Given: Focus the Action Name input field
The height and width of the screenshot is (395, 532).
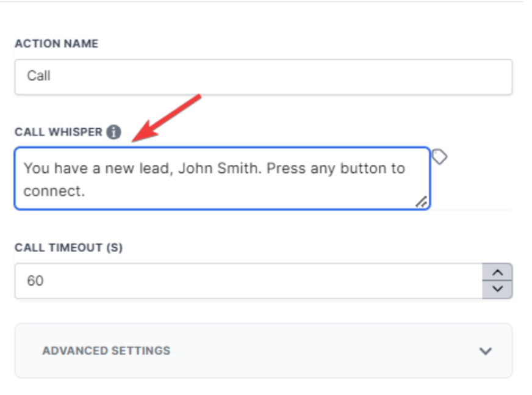Looking at the screenshot, I should click(263, 77).
